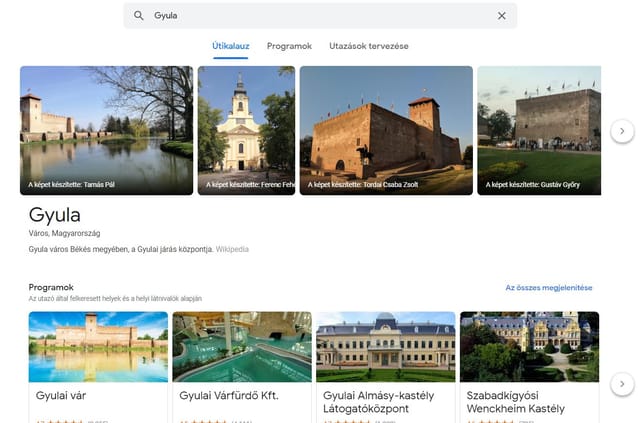
Task: Clear the search field with the X icon
Action: (502, 16)
